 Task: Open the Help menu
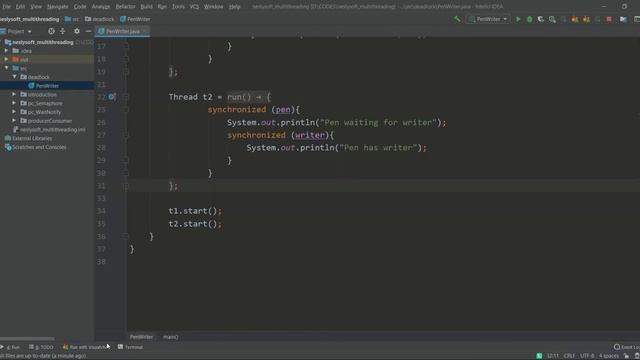coord(234,7)
